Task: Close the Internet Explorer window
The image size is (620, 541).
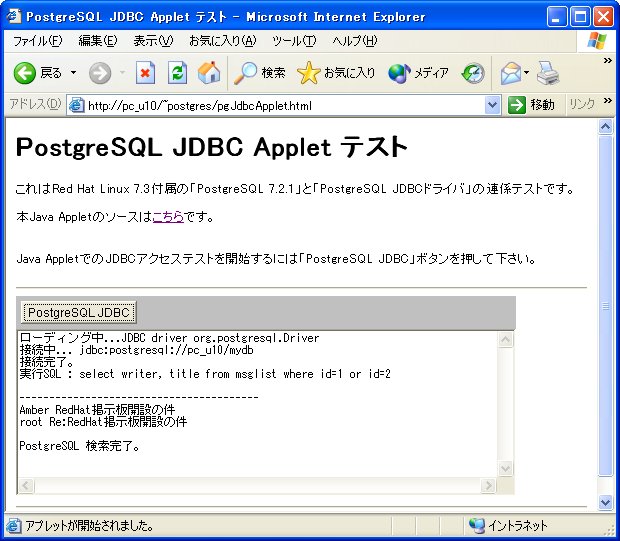Action: [603, 17]
